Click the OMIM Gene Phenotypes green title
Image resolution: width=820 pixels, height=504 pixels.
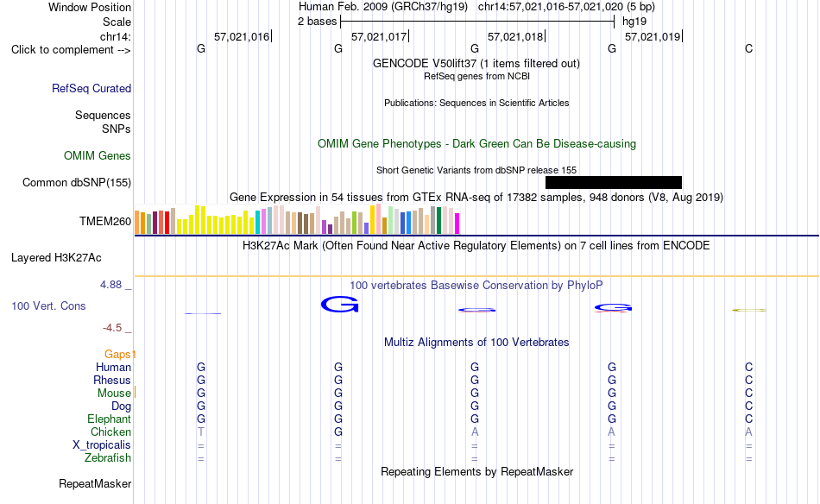pyautogui.click(x=477, y=144)
